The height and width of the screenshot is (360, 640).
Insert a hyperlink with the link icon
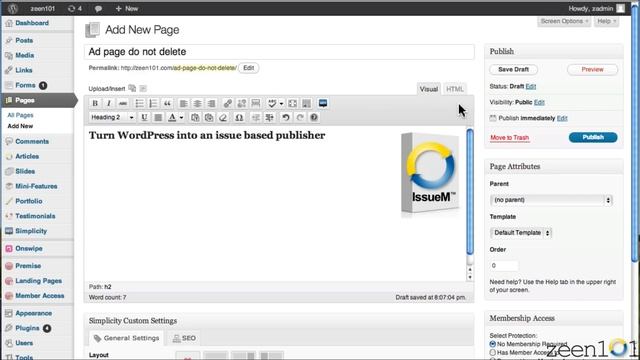228,103
